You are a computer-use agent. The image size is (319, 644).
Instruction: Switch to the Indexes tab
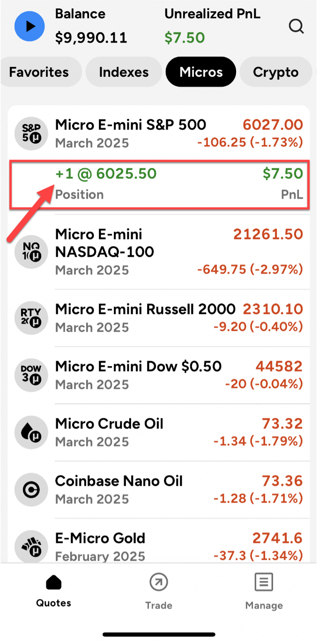tap(124, 72)
